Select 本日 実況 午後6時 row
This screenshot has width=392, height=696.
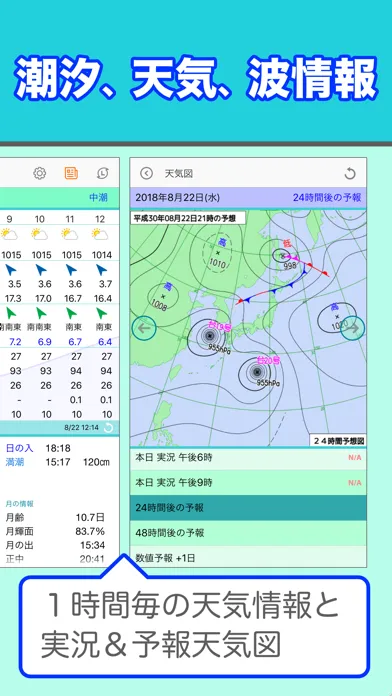[248, 458]
